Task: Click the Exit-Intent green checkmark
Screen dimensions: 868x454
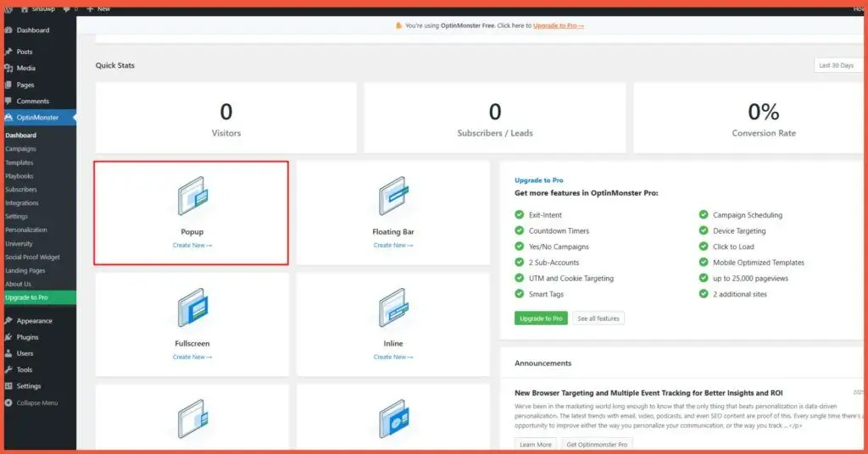Action: click(520, 215)
